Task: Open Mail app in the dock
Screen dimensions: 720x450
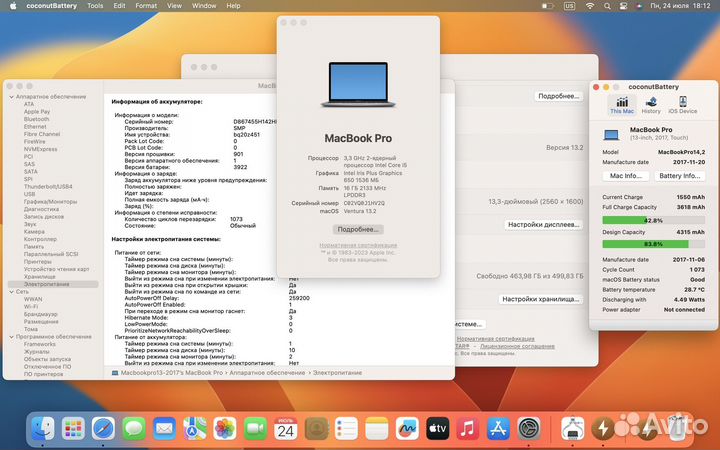Action: (x=164, y=429)
